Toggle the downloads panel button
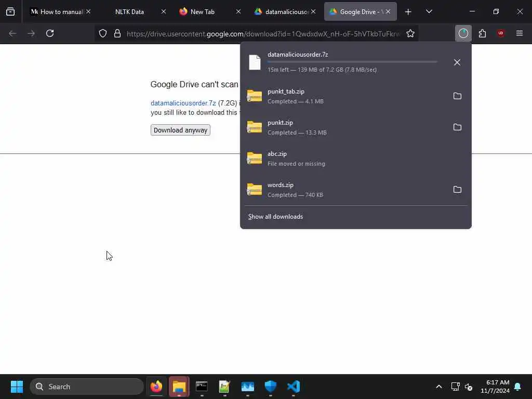Image resolution: width=532 pixels, height=399 pixels. tap(463, 33)
